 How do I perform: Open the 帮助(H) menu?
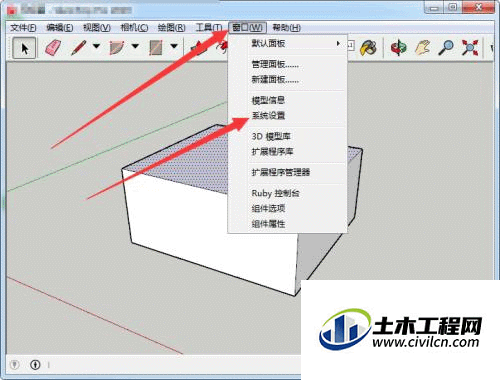(286, 28)
